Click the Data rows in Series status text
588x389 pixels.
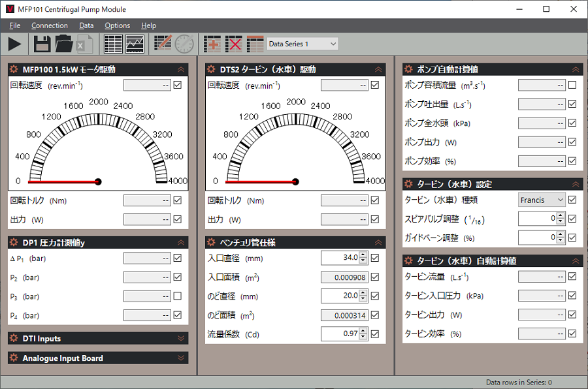(519, 382)
